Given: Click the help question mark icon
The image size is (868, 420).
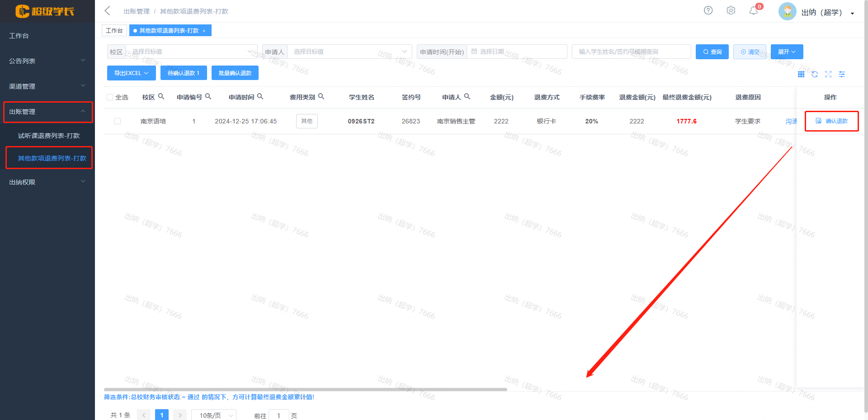Looking at the screenshot, I should tap(708, 10).
